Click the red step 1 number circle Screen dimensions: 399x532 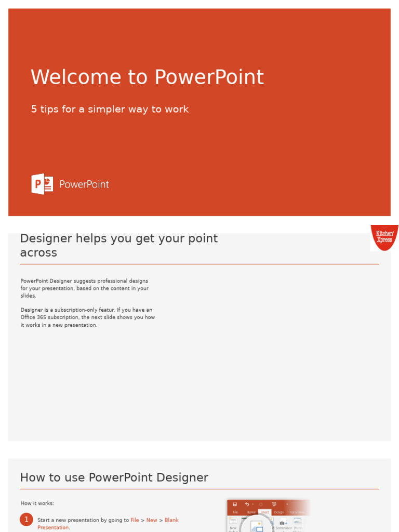[26, 520]
